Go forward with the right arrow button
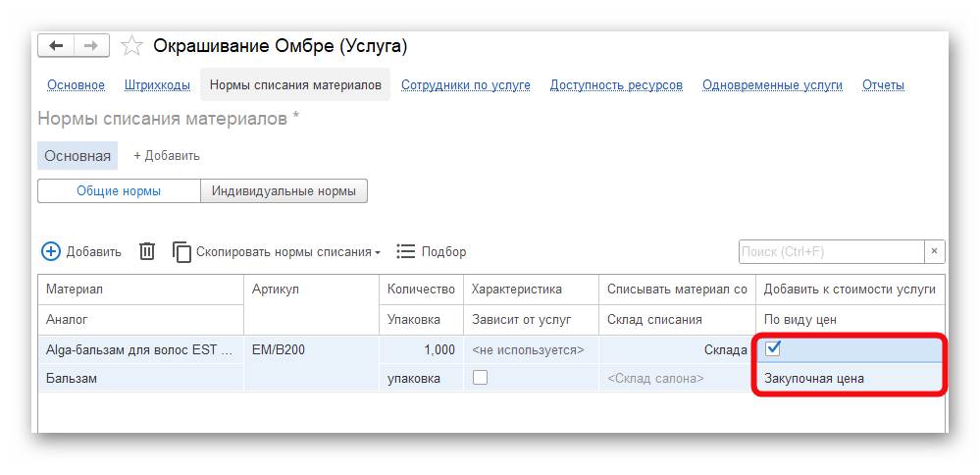This screenshot has height=475, width=980. coord(92,45)
